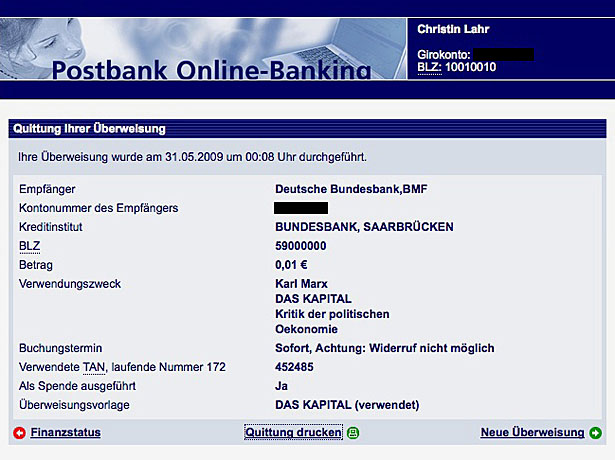This screenshot has height=460, width=615.
Task: Select the recipient Deutsche Bundesbank,BMF text
Action: pos(345,188)
